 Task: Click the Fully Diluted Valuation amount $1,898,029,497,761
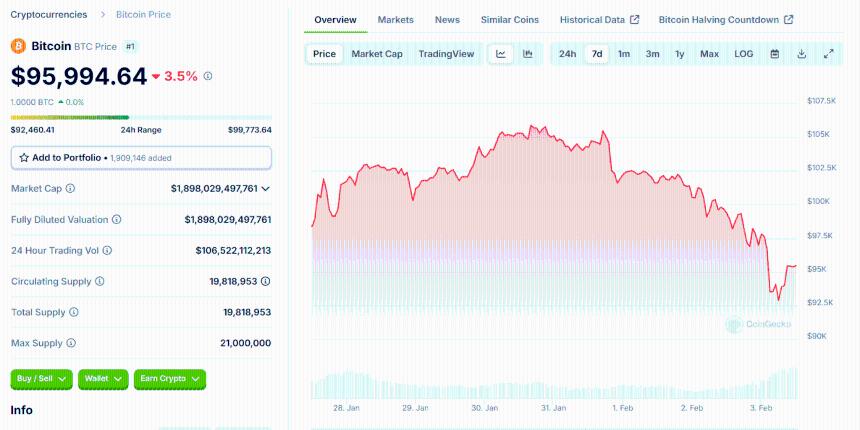[x=228, y=219]
